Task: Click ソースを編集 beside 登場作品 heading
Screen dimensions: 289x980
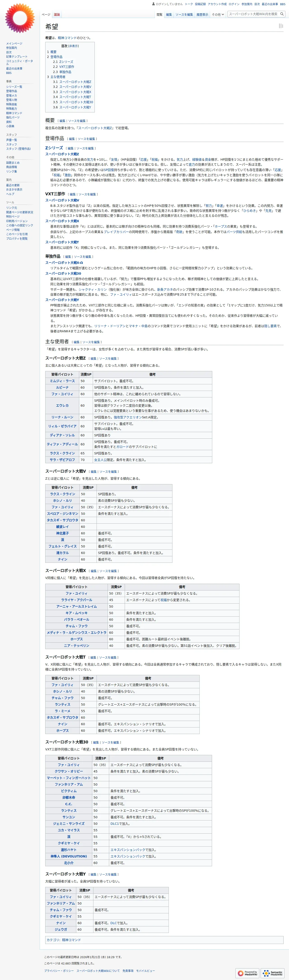Action: (86, 139)
